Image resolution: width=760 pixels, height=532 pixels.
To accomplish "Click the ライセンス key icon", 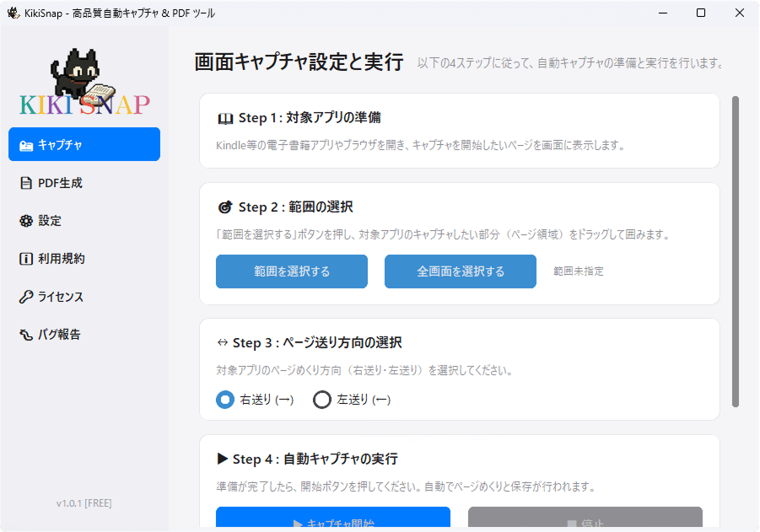I will [26, 297].
